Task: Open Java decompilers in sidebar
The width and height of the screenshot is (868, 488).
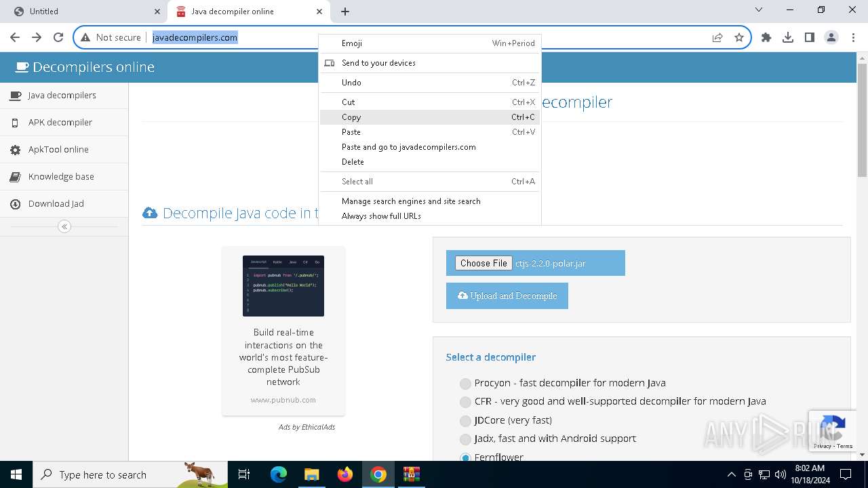Action: tap(64, 96)
